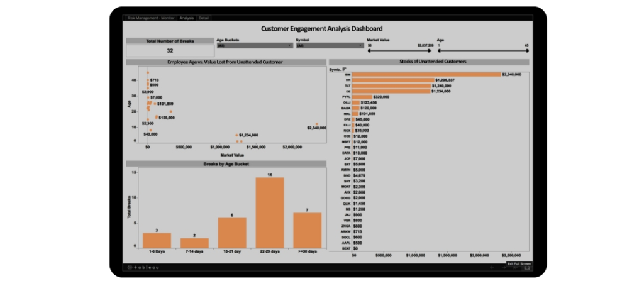The image size is (644, 286).
Task: Select the Analysis tab
Action: [x=187, y=18]
